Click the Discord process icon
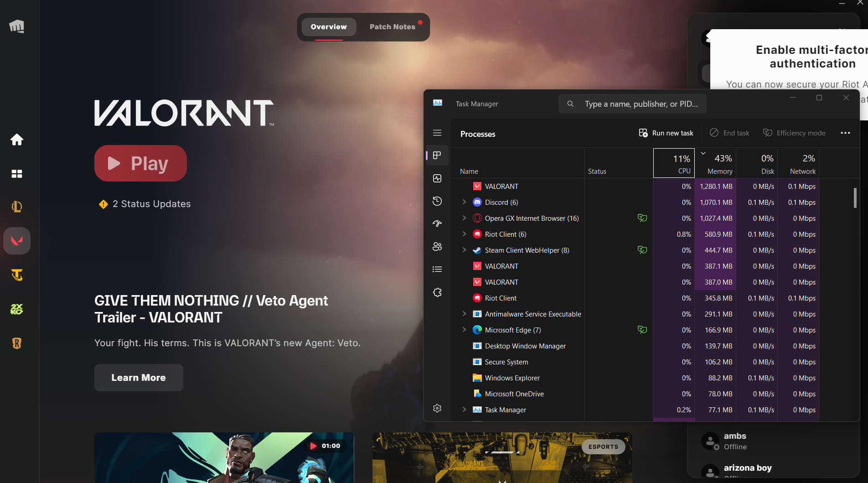This screenshot has height=483, width=868. (477, 202)
